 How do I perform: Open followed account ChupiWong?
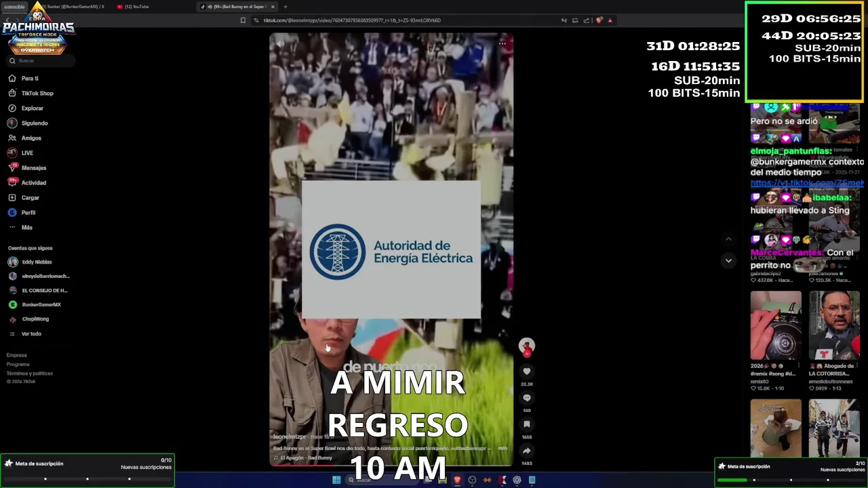click(x=34, y=319)
